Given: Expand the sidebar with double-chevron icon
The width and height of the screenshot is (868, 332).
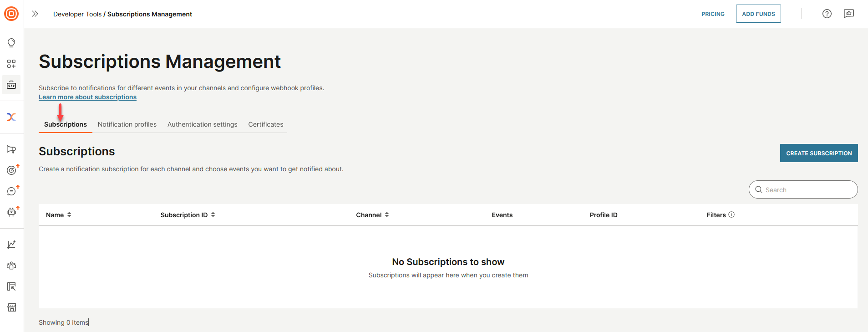Looking at the screenshot, I should click(x=35, y=14).
